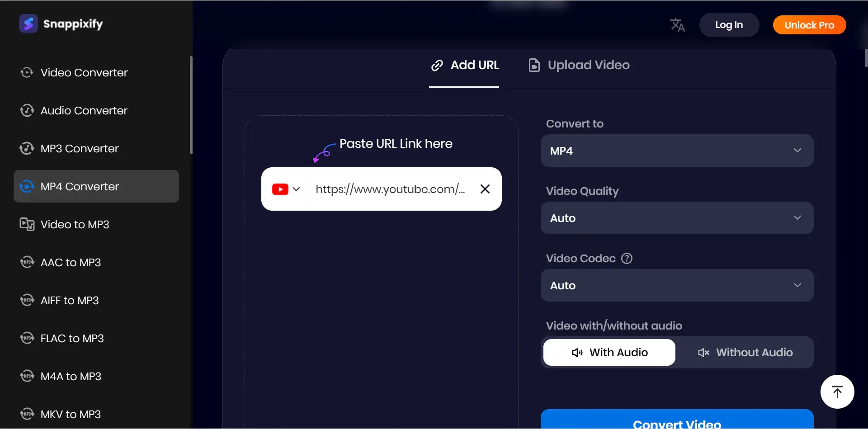Select the MKV to MP3 converter
868x429 pixels.
point(70,414)
